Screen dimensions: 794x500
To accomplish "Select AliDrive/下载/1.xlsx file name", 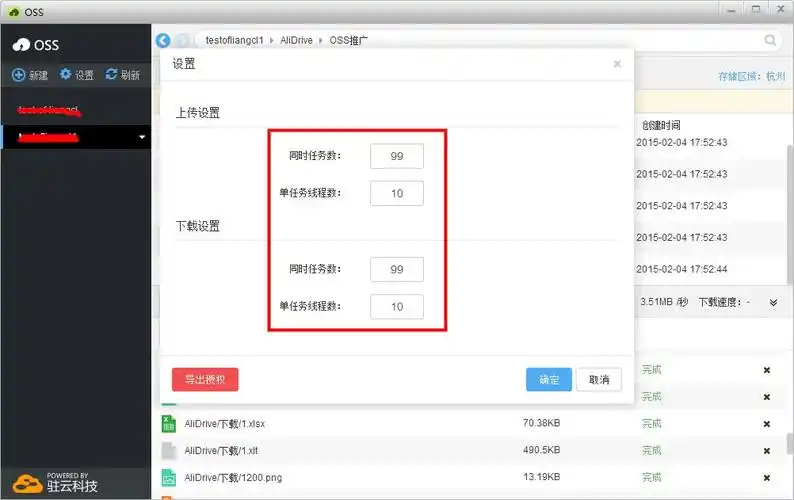I will point(224,424).
